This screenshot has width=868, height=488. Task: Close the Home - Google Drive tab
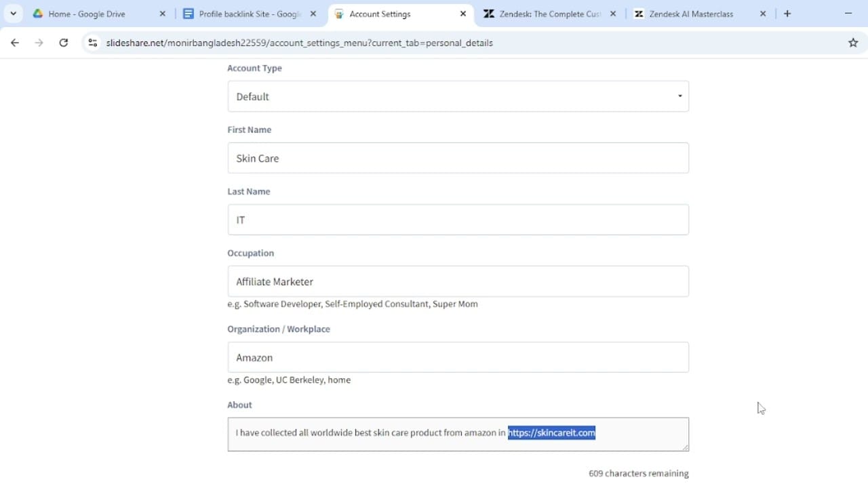[162, 14]
